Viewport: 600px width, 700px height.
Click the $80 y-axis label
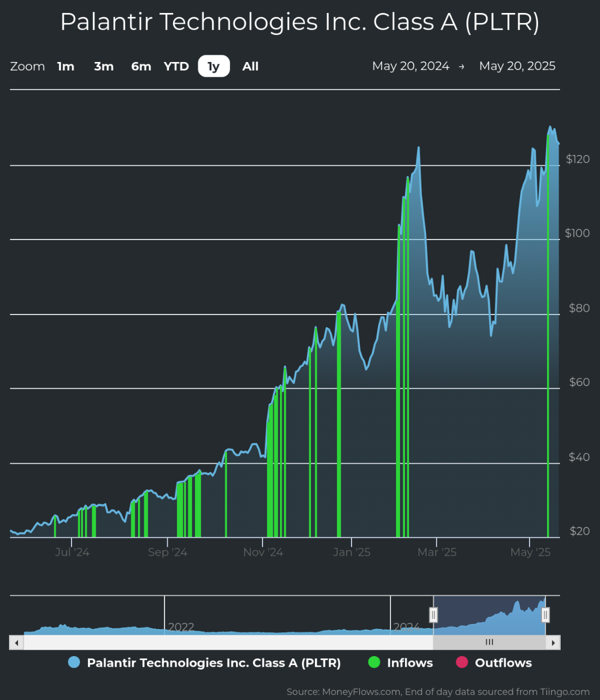coord(579,308)
